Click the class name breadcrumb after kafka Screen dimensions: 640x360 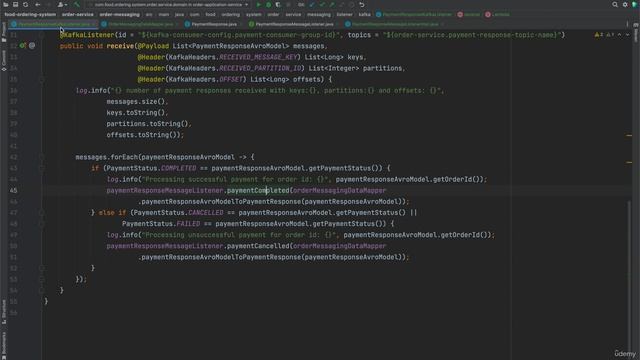pyautogui.click(x=414, y=14)
